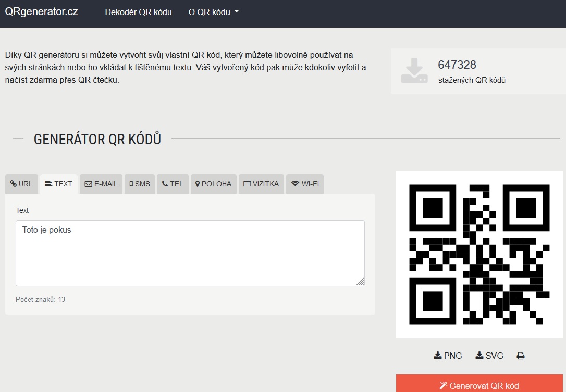Image resolution: width=566 pixels, height=392 pixels.
Task: Click the generated QR code image
Action: 479,255
